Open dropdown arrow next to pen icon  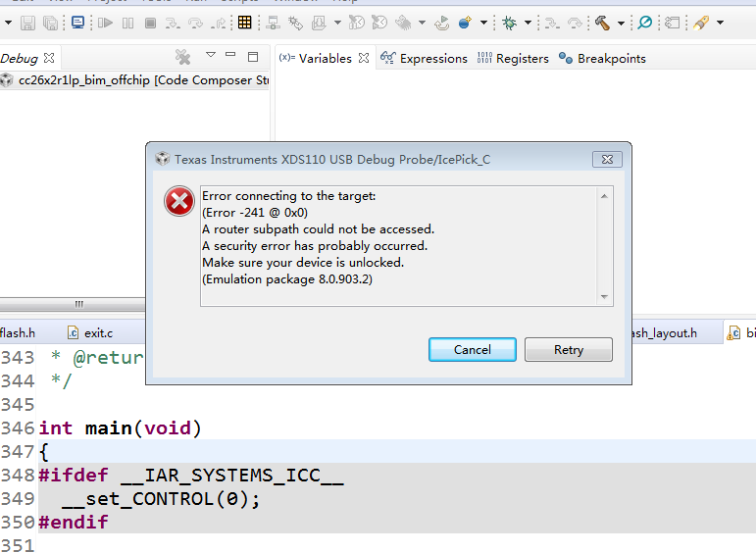pyautogui.click(x=720, y=23)
